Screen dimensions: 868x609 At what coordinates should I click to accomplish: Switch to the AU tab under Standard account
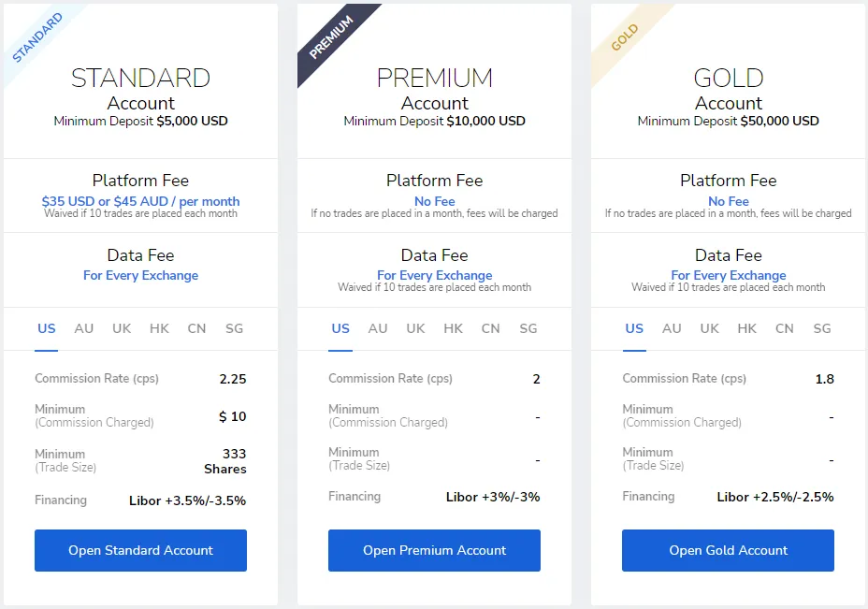[83, 328]
